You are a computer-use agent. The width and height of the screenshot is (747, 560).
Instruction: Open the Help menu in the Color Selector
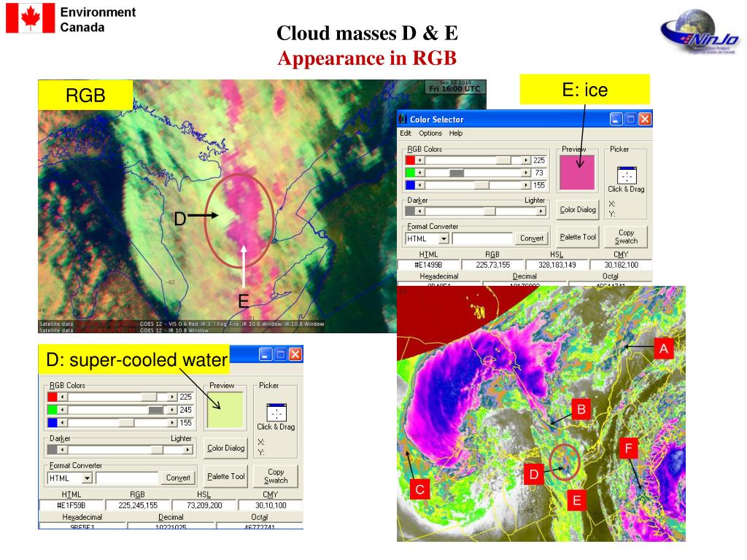[456, 133]
